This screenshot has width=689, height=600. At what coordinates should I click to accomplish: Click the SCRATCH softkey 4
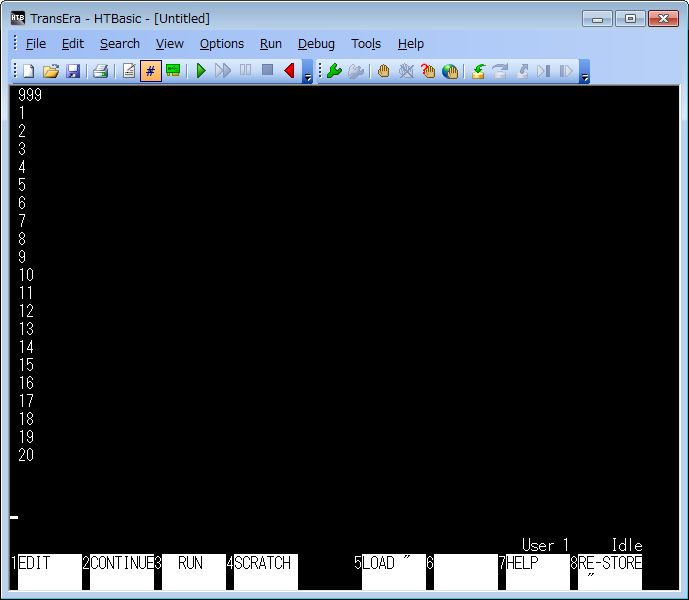tap(266, 571)
